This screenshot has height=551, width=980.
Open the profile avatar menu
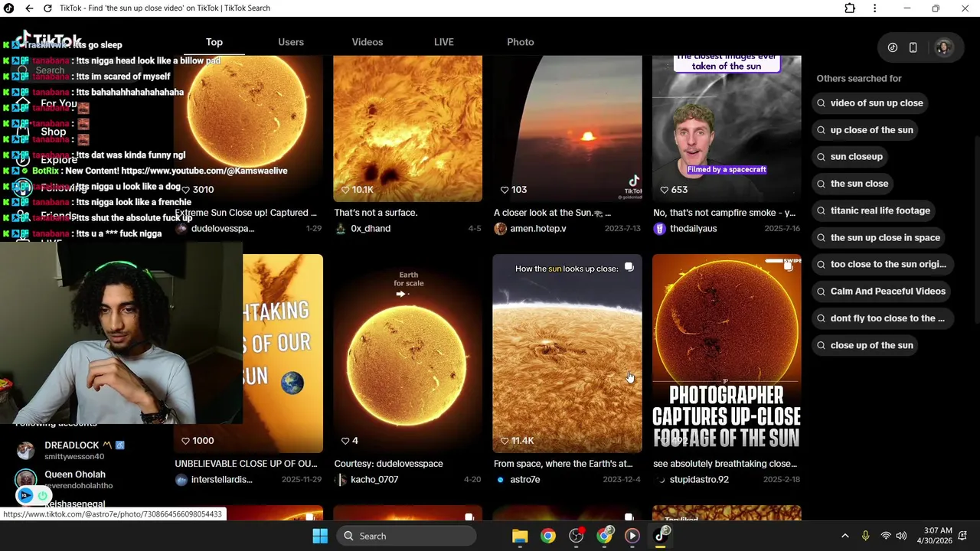943,47
